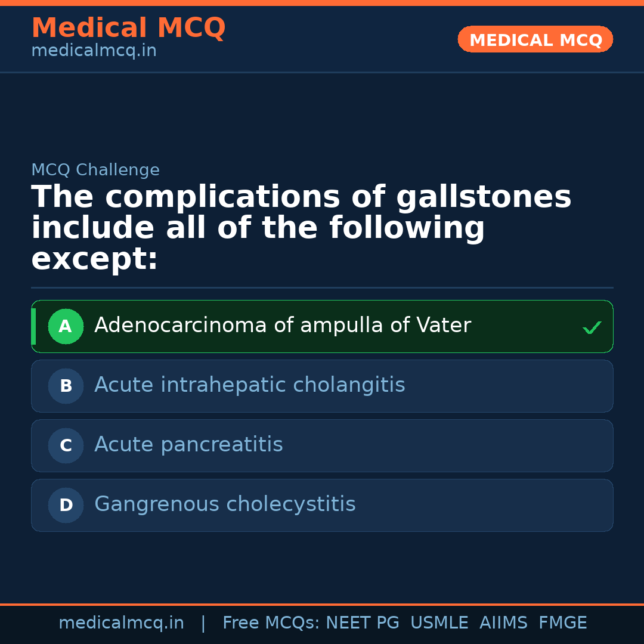Pick the letter D option circle
This screenshot has height=644, width=644.
pos(66,505)
